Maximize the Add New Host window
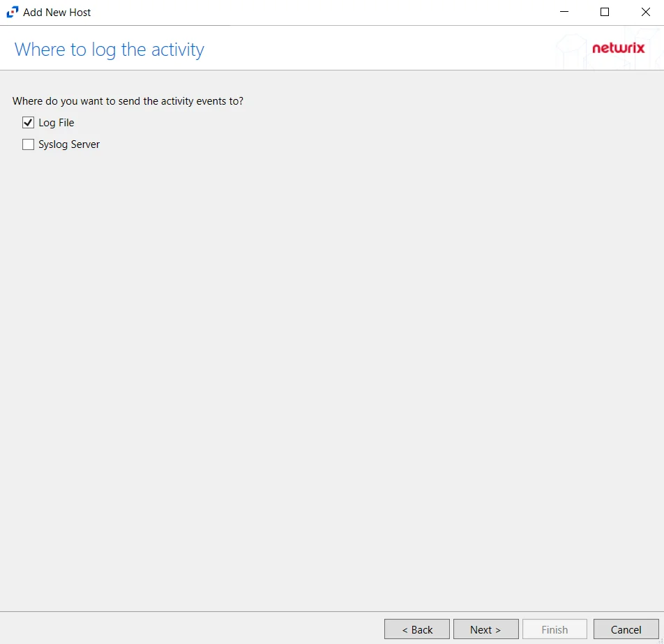The height and width of the screenshot is (644, 664). click(x=605, y=12)
